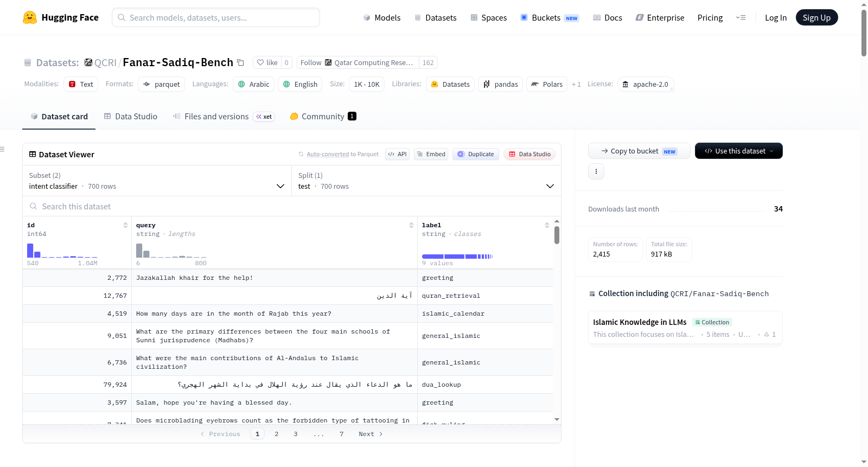Follow Qatar Computing Research organization
The height and width of the screenshot is (467, 868).
click(358, 62)
